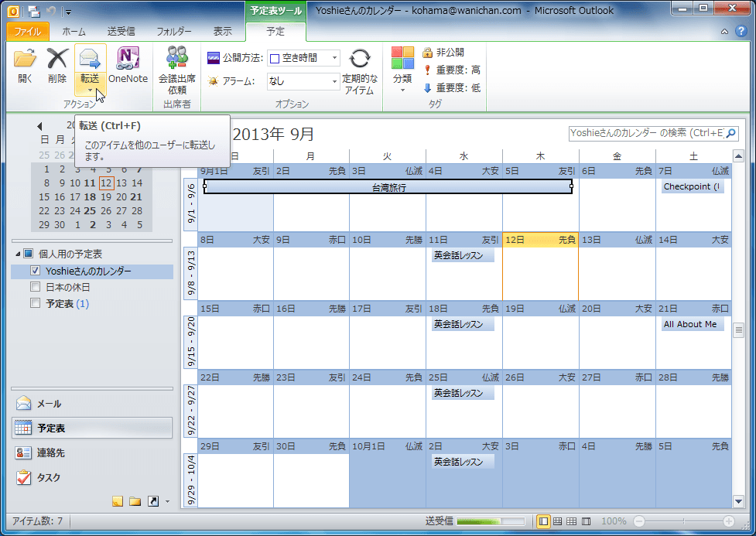Screen dimensions: 756x536
Task: Click the folder list icon in navigation footer
Action: pos(135,501)
